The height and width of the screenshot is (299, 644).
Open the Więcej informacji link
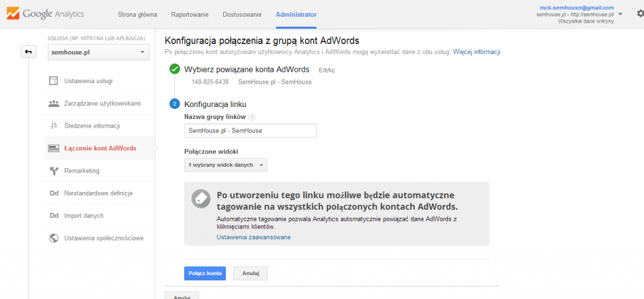(476, 52)
